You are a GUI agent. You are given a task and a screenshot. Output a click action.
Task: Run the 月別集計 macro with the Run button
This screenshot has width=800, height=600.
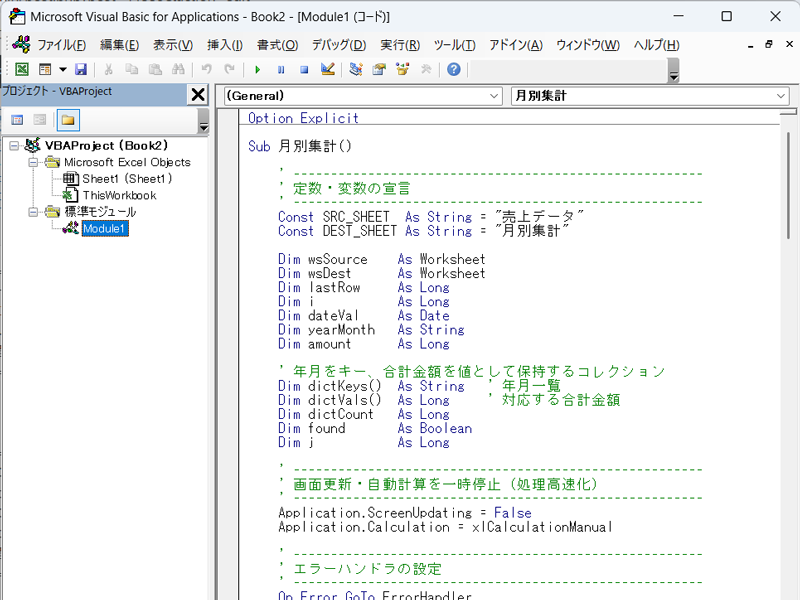pos(257,69)
